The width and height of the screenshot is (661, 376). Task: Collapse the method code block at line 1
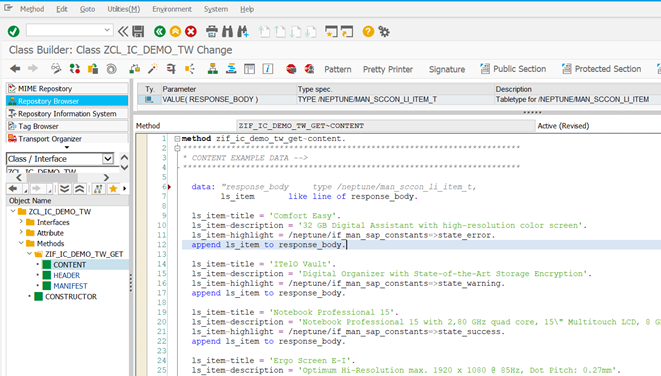point(177,139)
